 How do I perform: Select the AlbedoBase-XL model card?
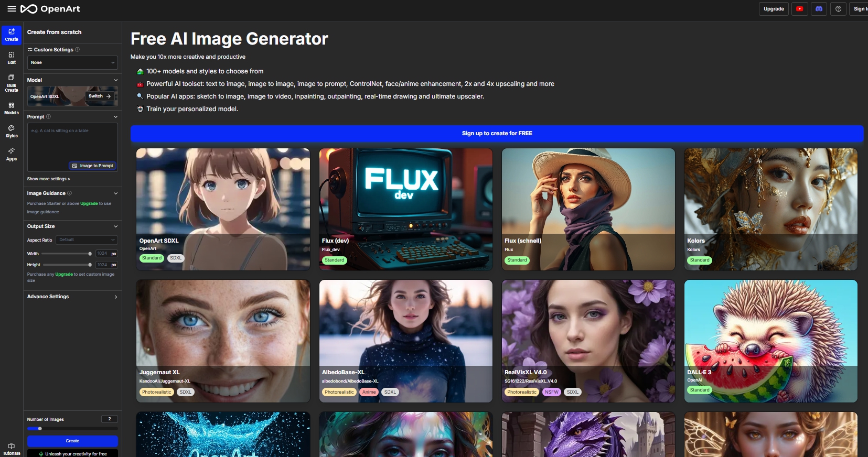[405, 341]
